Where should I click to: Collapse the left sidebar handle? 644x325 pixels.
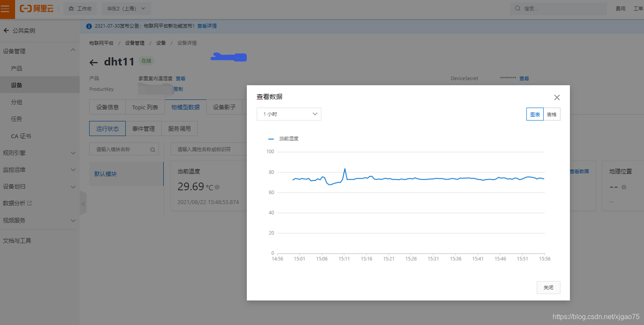click(83, 203)
